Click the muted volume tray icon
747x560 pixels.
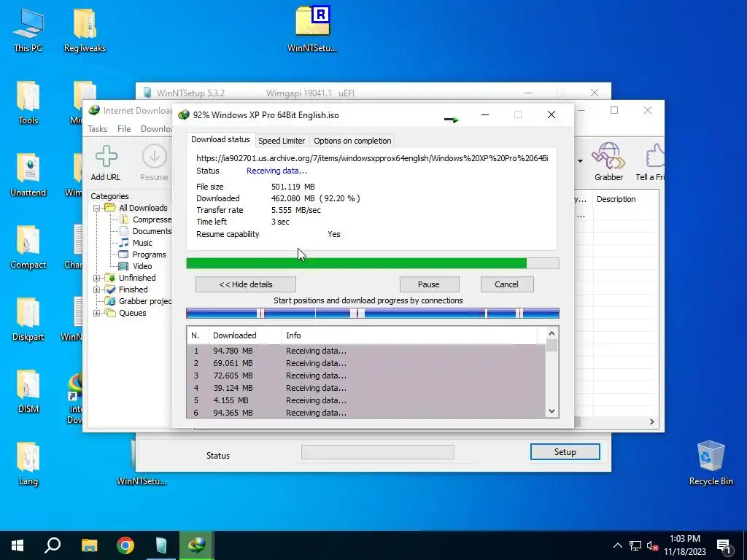(652, 545)
